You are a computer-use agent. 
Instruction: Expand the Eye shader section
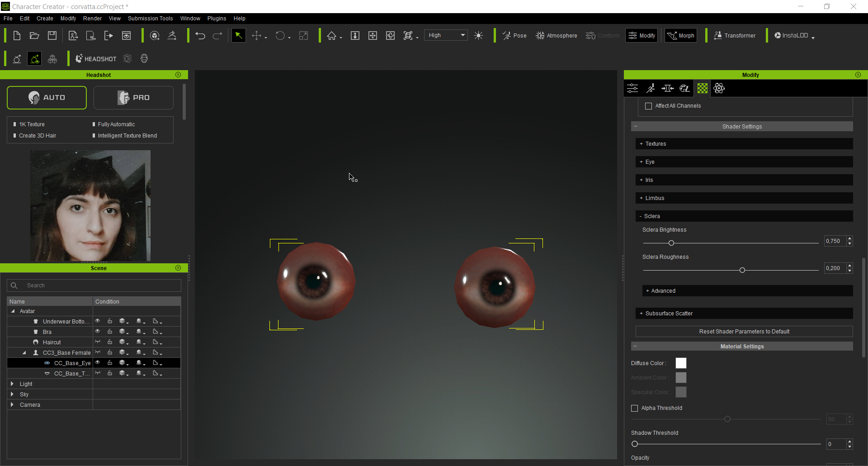[744, 162]
